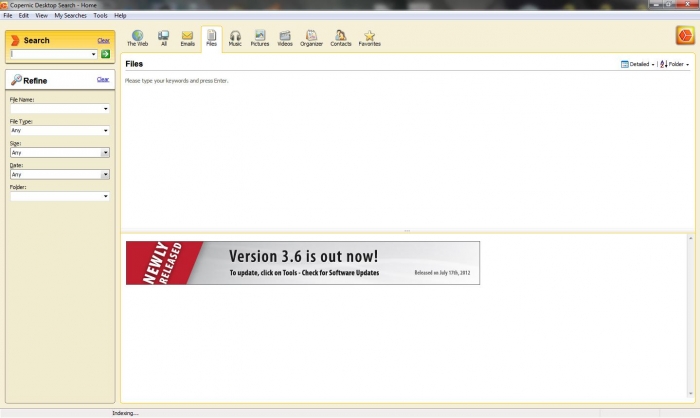
Task: Open the Tools menu
Action: [x=100, y=16]
